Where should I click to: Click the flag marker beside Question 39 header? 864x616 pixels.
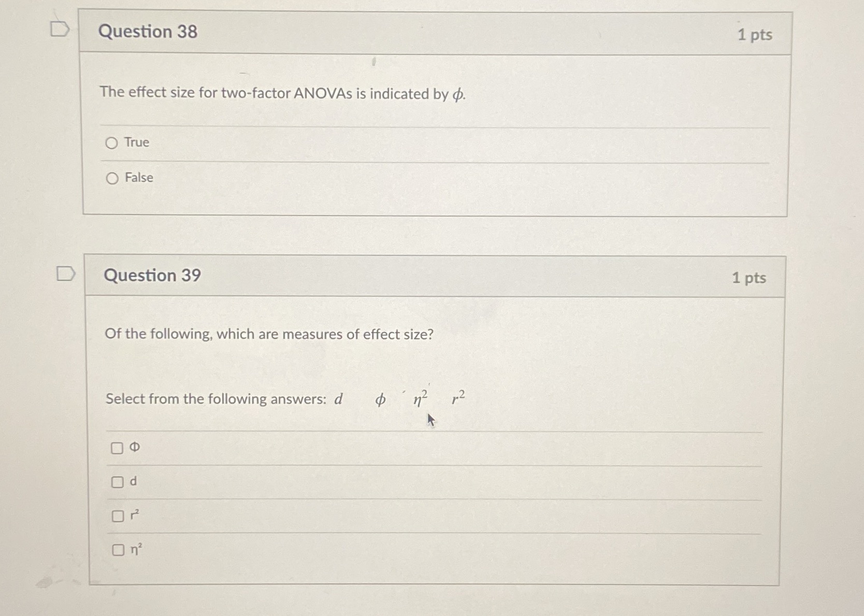[66, 274]
